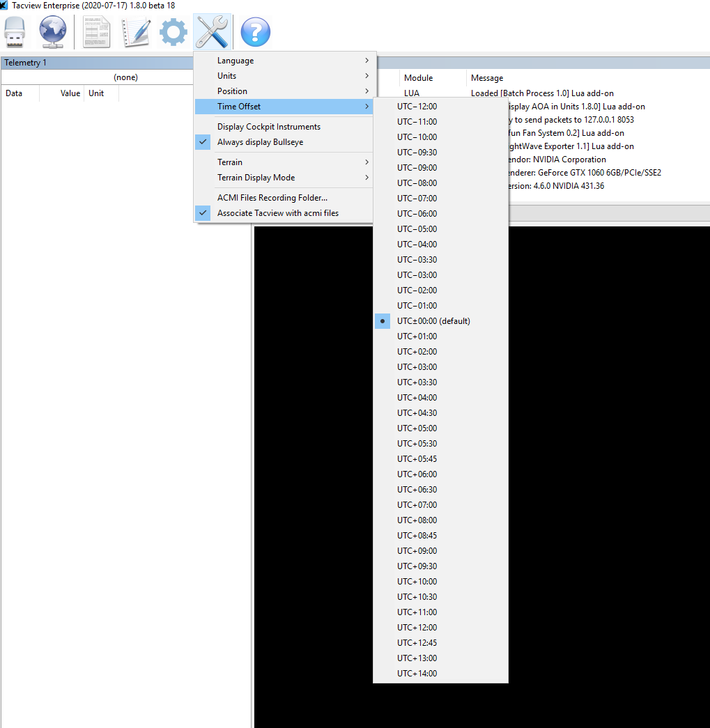The width and height of the screenshot is (710, 728).
Task: Choose UTC+03:30 offset
Action: (440, 382)
